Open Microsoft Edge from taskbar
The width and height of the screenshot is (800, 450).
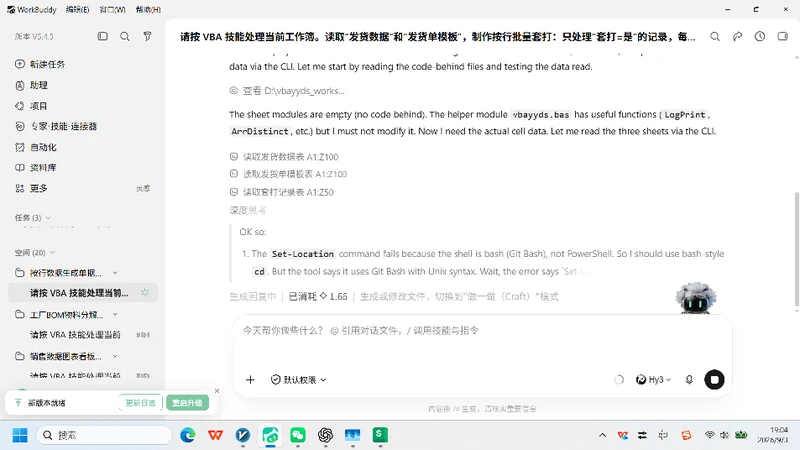click(x=188, y=435)
